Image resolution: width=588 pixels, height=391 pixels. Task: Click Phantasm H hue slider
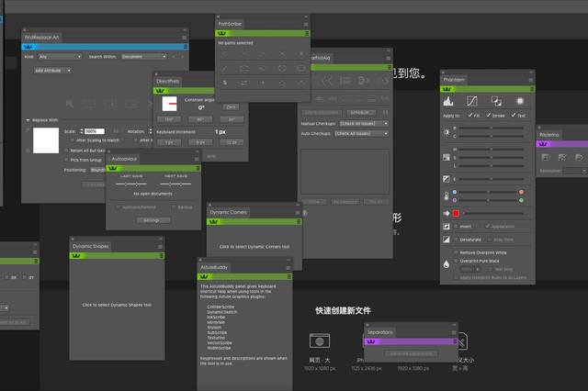coord(492,150)
